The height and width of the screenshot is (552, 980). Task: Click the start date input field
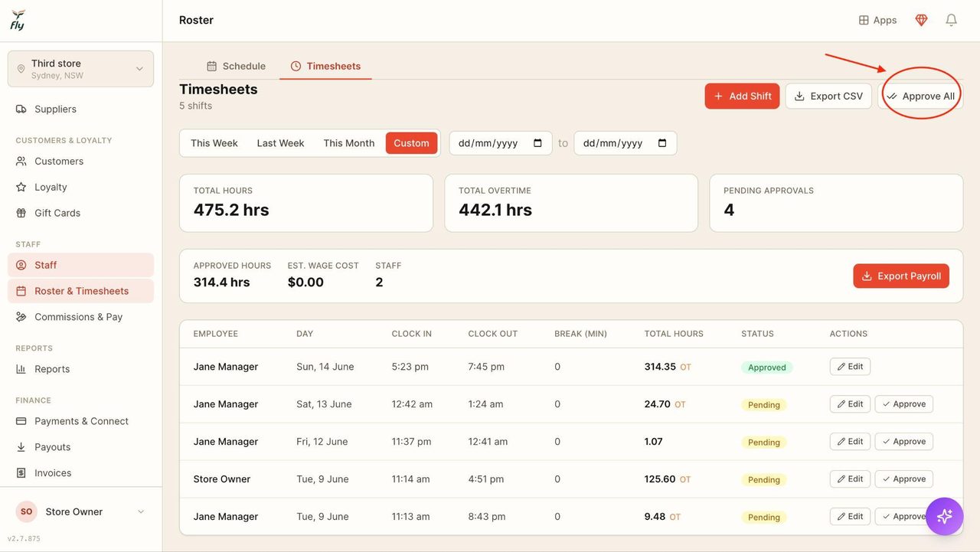[501, 143]
